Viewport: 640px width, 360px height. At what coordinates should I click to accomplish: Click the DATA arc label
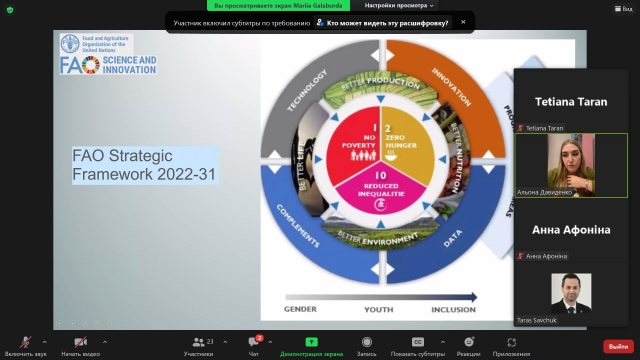453,238
